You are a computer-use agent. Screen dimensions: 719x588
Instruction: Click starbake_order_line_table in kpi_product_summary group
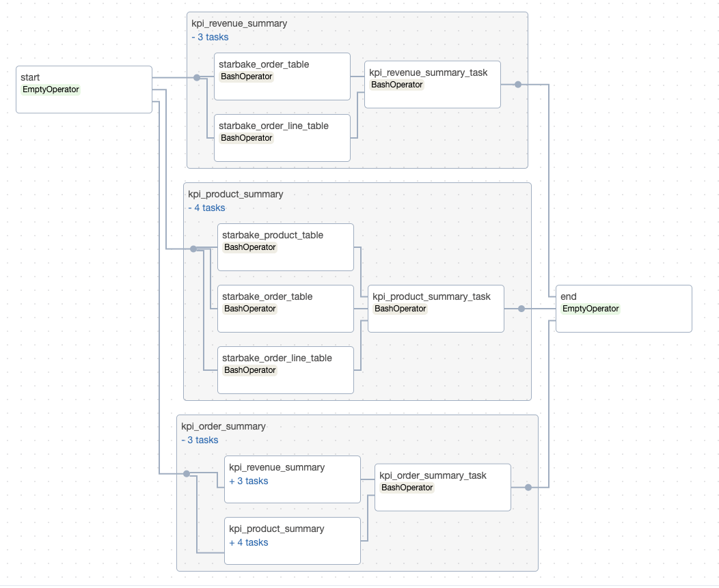click(285, 369)
